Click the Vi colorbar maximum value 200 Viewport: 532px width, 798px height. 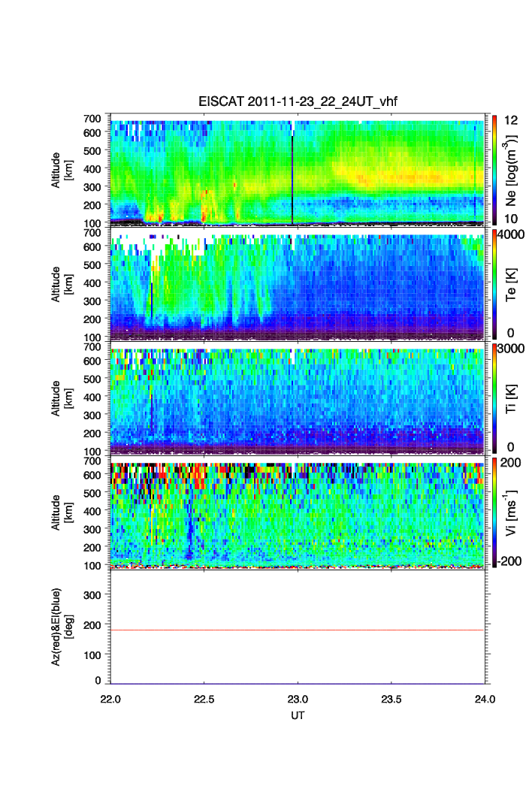pos(511,462)
